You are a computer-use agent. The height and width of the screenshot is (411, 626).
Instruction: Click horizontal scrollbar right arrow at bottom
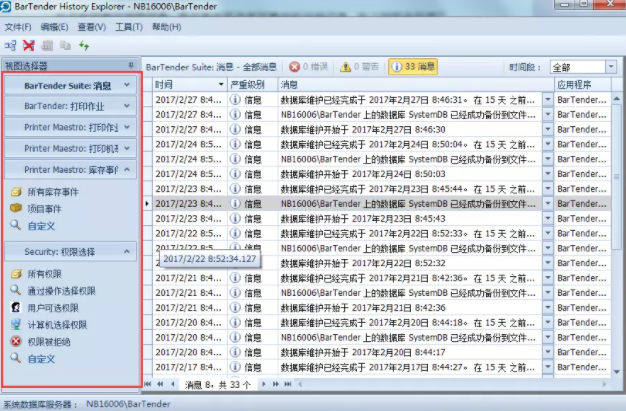click(604, 384)
